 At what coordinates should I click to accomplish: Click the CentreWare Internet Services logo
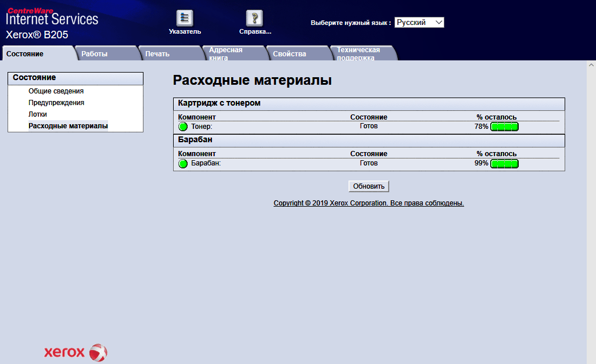(52, 17)
